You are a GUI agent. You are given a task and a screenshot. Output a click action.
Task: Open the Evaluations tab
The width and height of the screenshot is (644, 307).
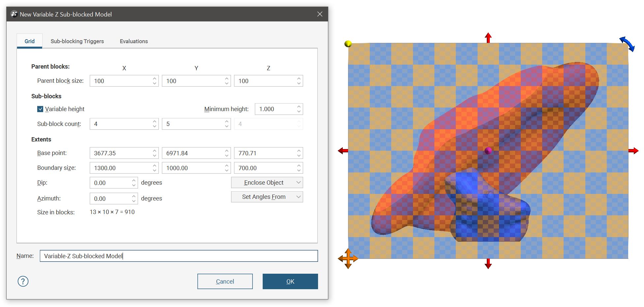[x=134, y=41]
